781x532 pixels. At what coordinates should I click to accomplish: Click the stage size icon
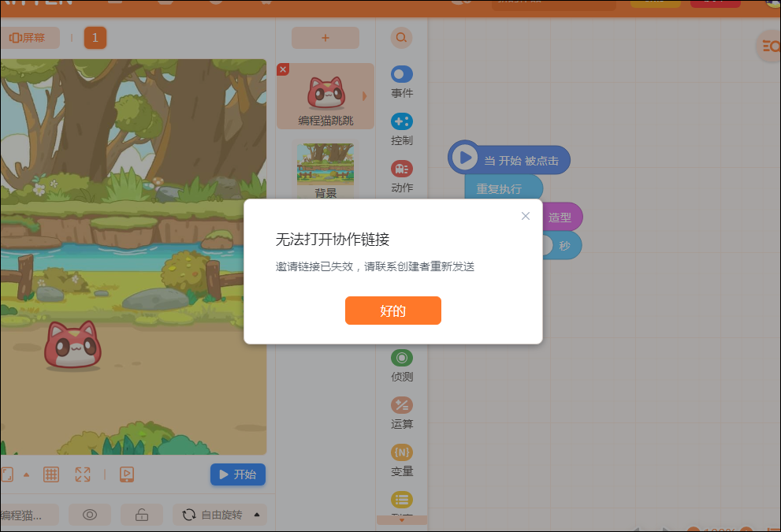click(7, 474)
